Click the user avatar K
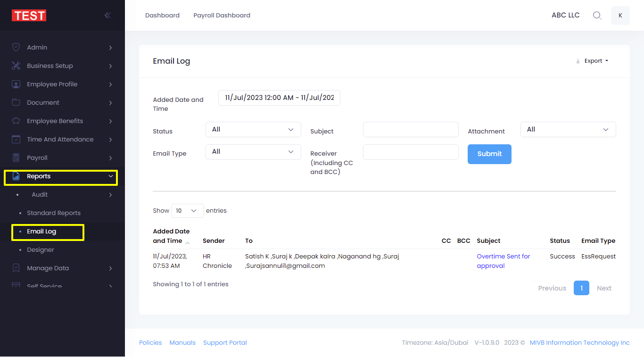 (x=620, y=16)
